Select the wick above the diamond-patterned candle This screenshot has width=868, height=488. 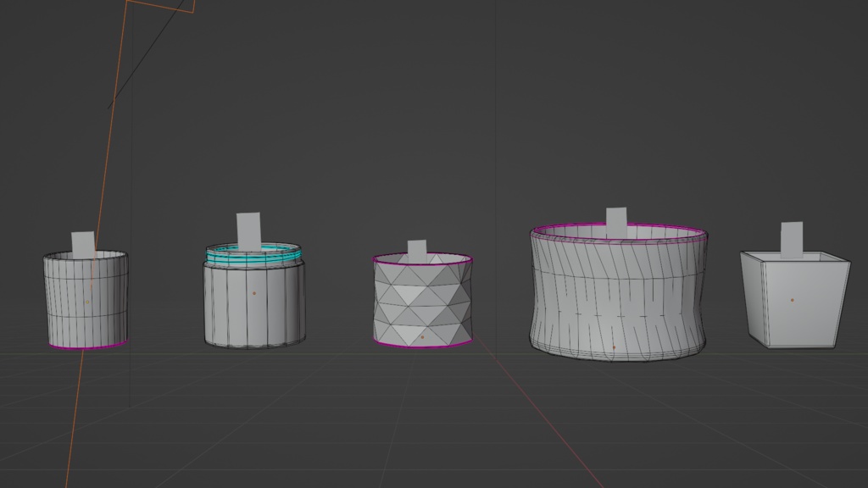tap(416, 247)
